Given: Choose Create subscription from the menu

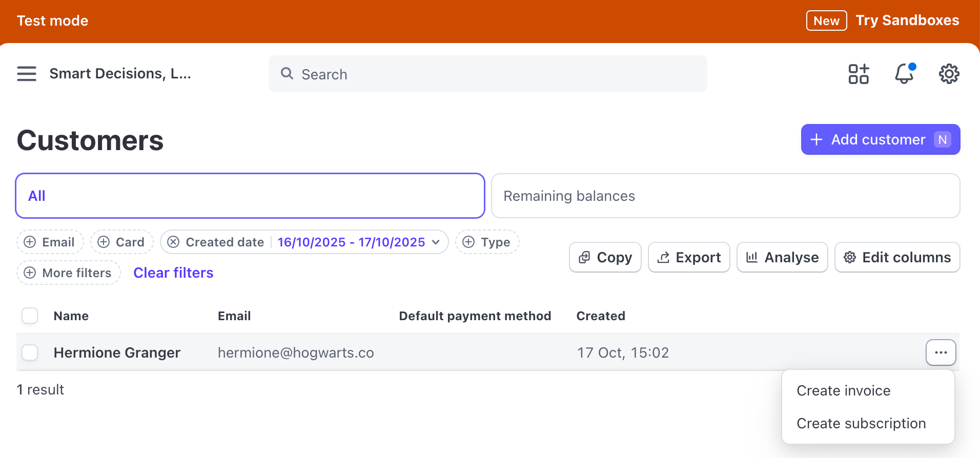Looking at the screenshot, I should click(x=861, y=423).
